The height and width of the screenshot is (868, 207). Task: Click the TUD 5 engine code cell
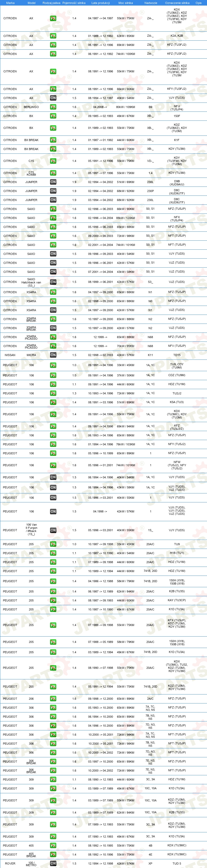click(x=177, y=864)
